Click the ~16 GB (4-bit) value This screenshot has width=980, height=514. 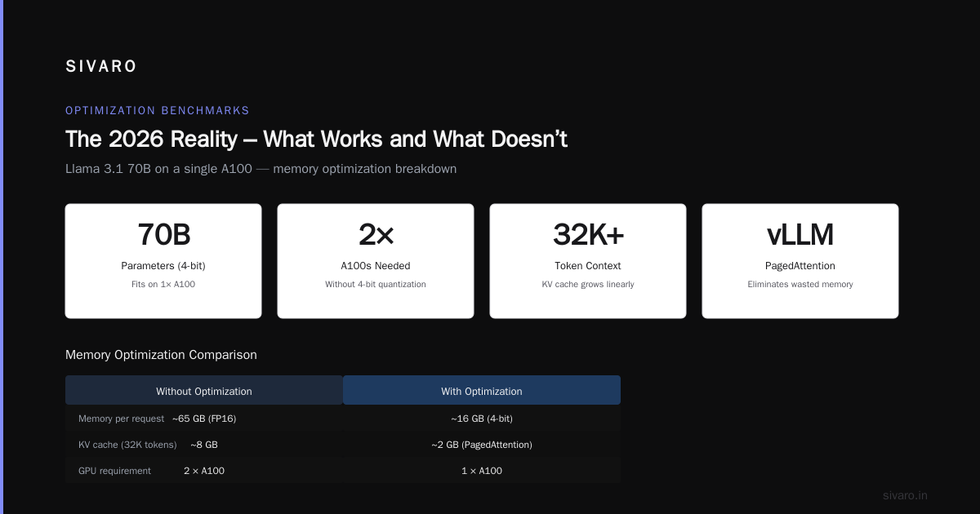tap(482, 419)
